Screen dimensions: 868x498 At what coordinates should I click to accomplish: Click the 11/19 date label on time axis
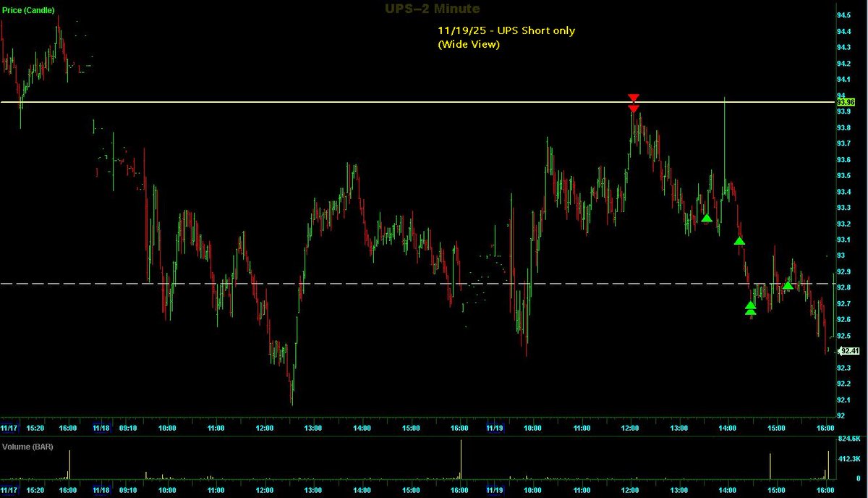[x=495, y=428]
